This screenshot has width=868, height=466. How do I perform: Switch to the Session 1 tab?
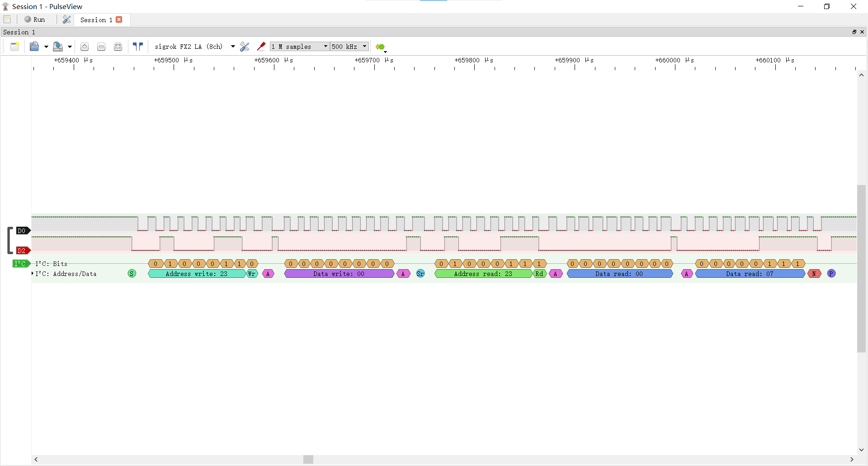[x=96, y=20]
